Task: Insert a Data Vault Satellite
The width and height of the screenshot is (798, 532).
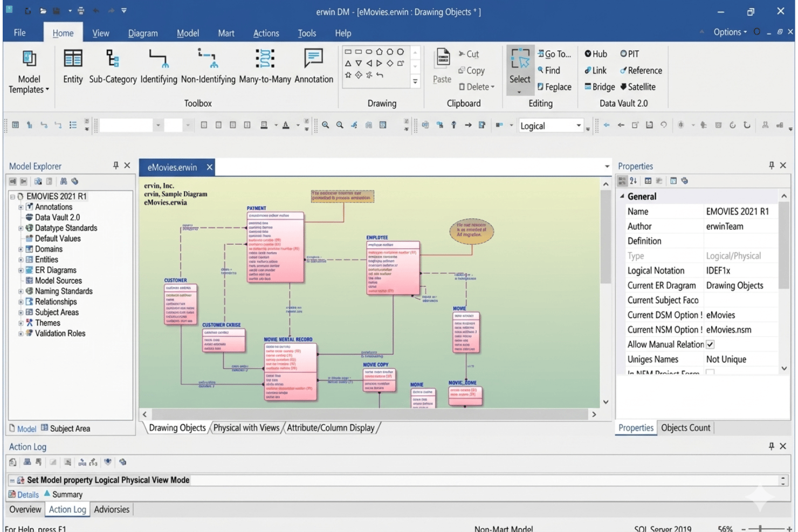Action: click(638, 87)
